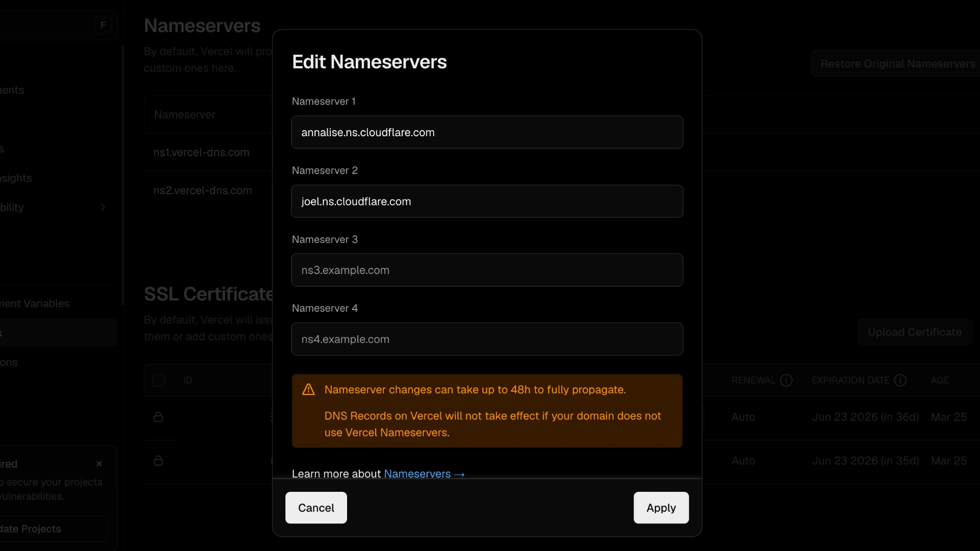Dismiss the sidebar notice with the X icon
The height and width of the screenshot is (551, 980).
[99, 464]
